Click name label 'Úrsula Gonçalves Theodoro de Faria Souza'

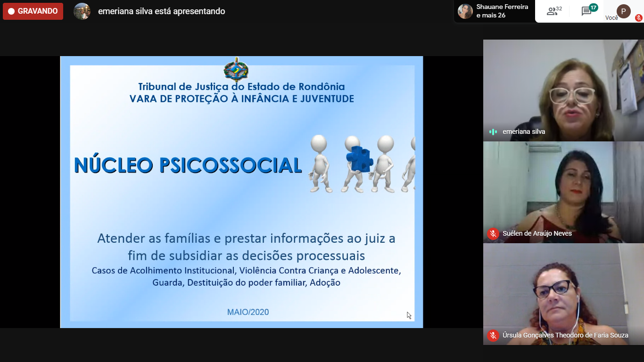point(565,336)
